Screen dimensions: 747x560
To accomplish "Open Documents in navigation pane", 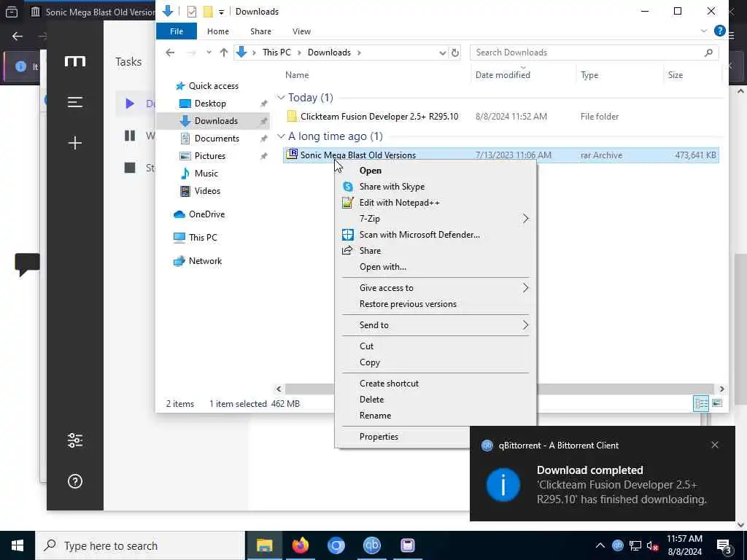I will (x=217, y=139).
